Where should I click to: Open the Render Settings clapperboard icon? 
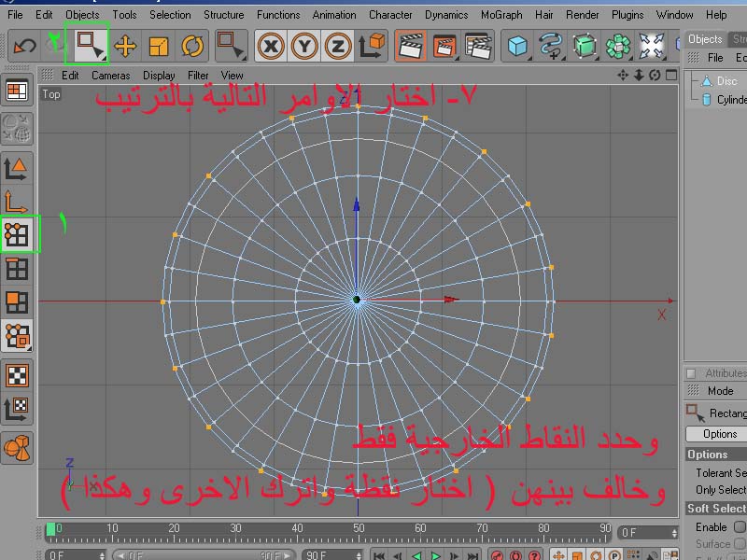pyautogui.click(x=477, y=46)
